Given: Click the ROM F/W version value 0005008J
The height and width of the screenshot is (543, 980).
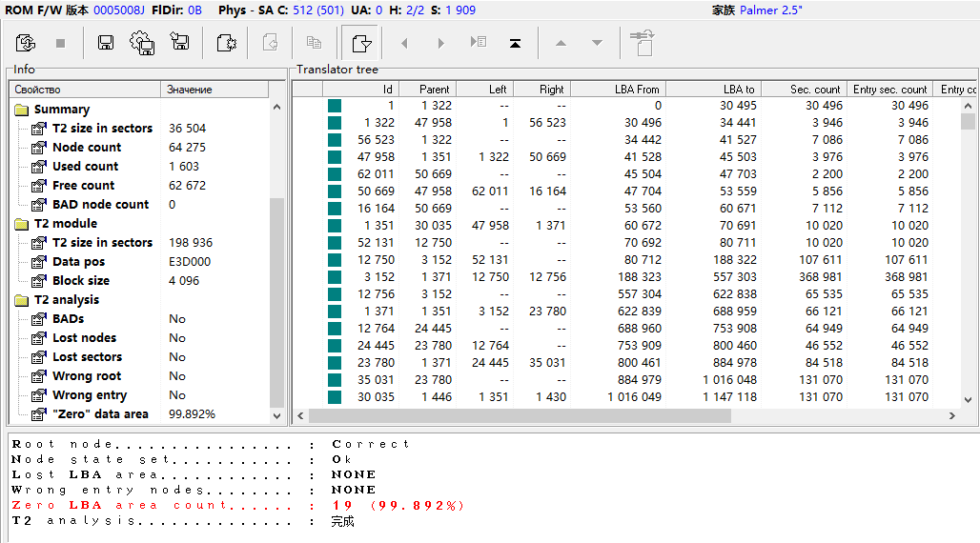Looking at the screenshot, I should [x=119, y=10].
